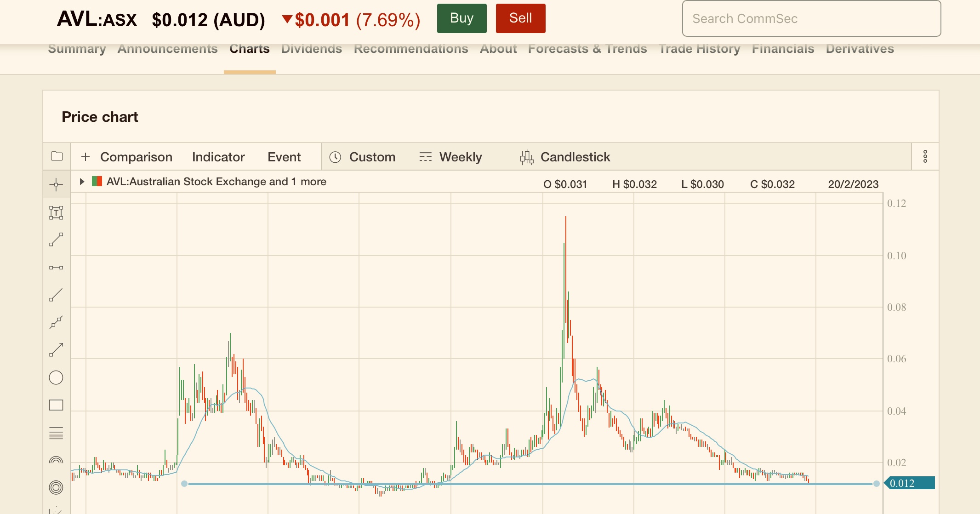Click the candlestick chart type icon

click(527, 157)
